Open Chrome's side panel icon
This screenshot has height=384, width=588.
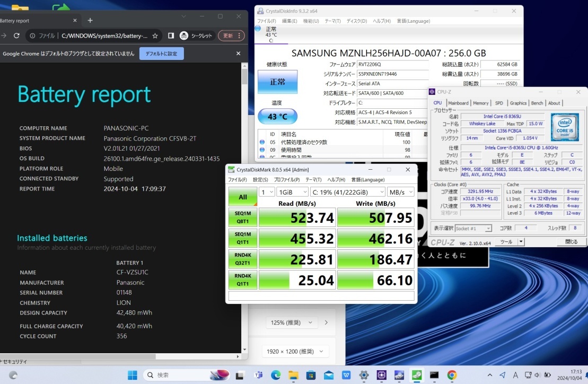click(x=171, y=36)
